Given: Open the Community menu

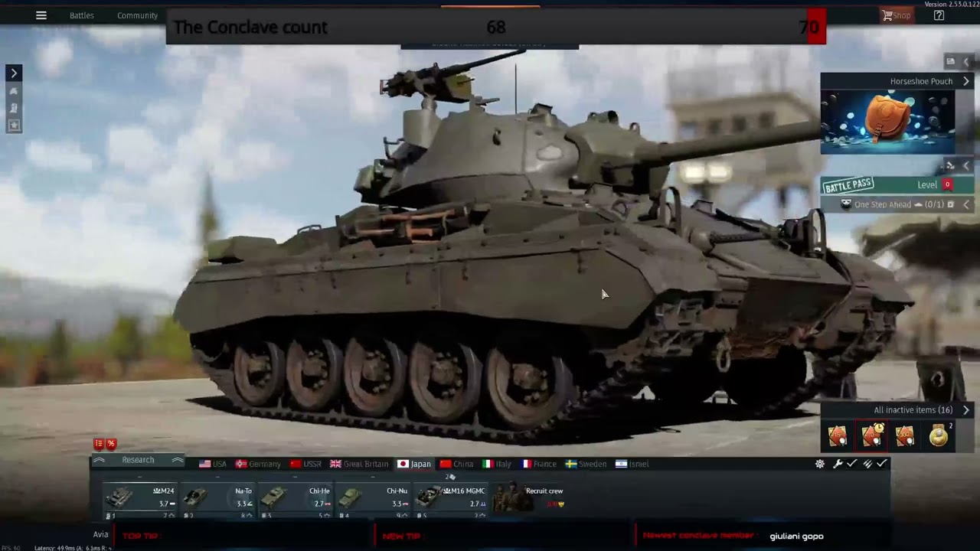Looking at the screenshot, I should click(138, 15).
